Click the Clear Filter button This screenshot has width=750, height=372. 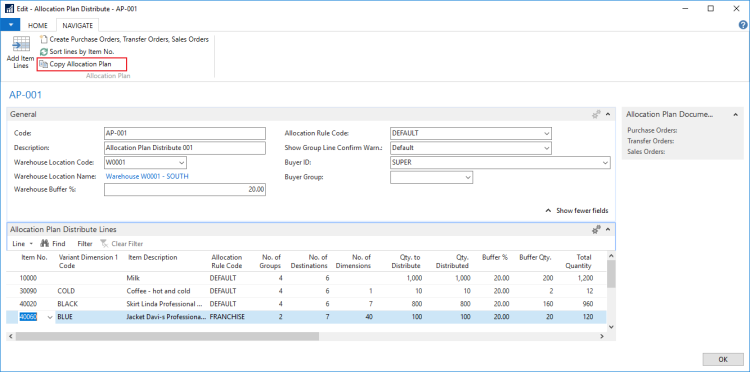(121, 243)
